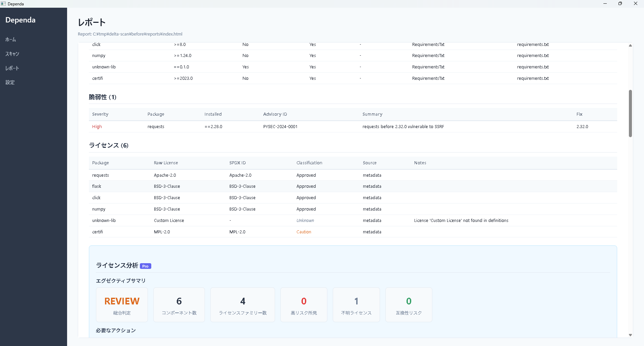
Task: Click the scroll up arrow of report
Action: point(630,45)
